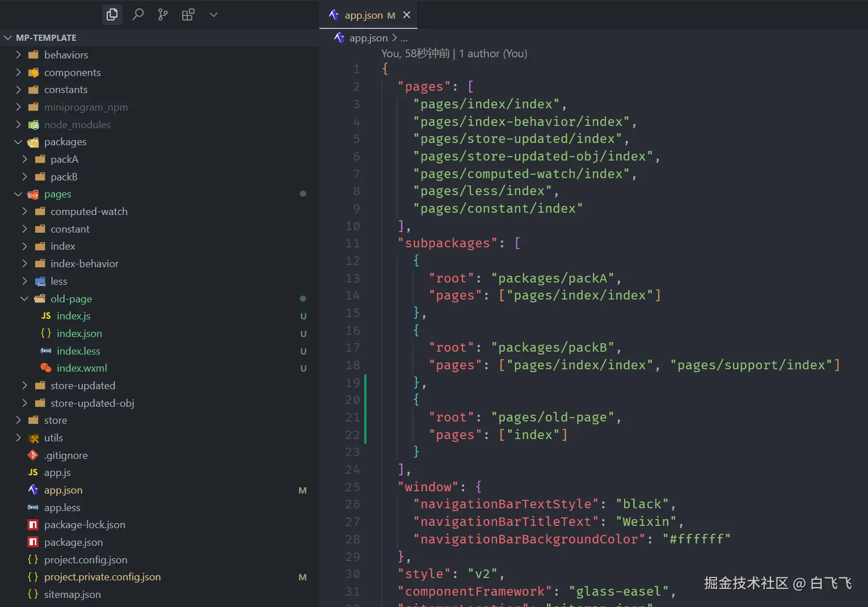Click the npm icon of package-lock.json
Screen dimensions: 868x607
click(33, 525)
